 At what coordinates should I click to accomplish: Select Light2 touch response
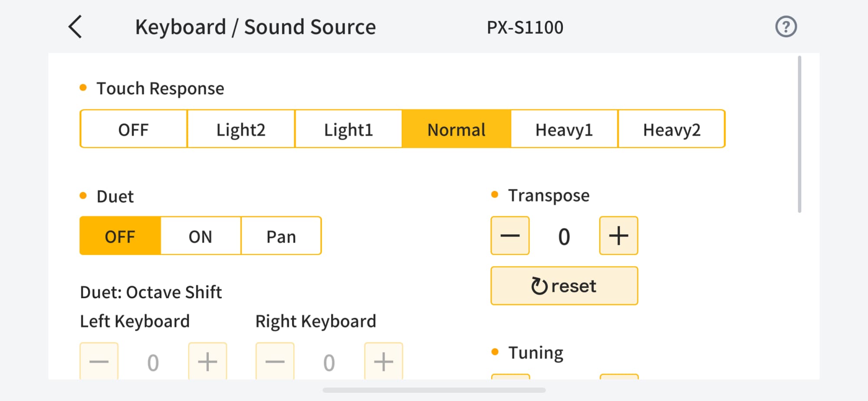click(x=241, y=129)
